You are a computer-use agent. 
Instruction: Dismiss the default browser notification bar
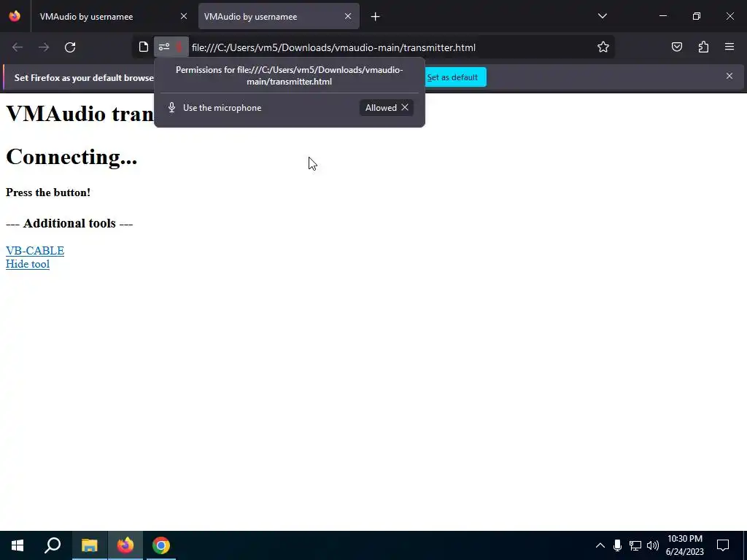point(729,76)
